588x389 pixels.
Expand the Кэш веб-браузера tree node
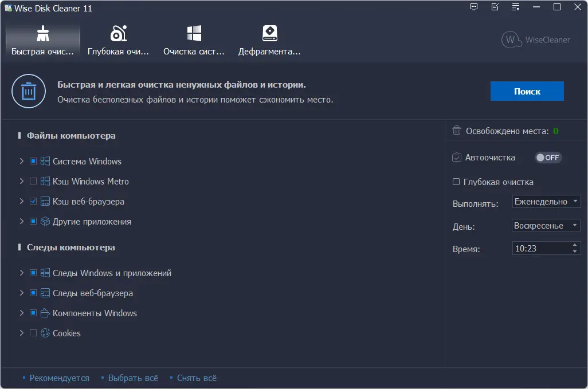tap(22, 201)
